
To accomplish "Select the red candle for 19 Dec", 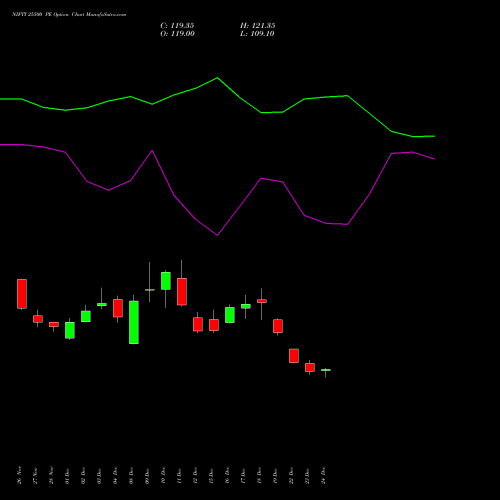I will click(x=278, y=326).
